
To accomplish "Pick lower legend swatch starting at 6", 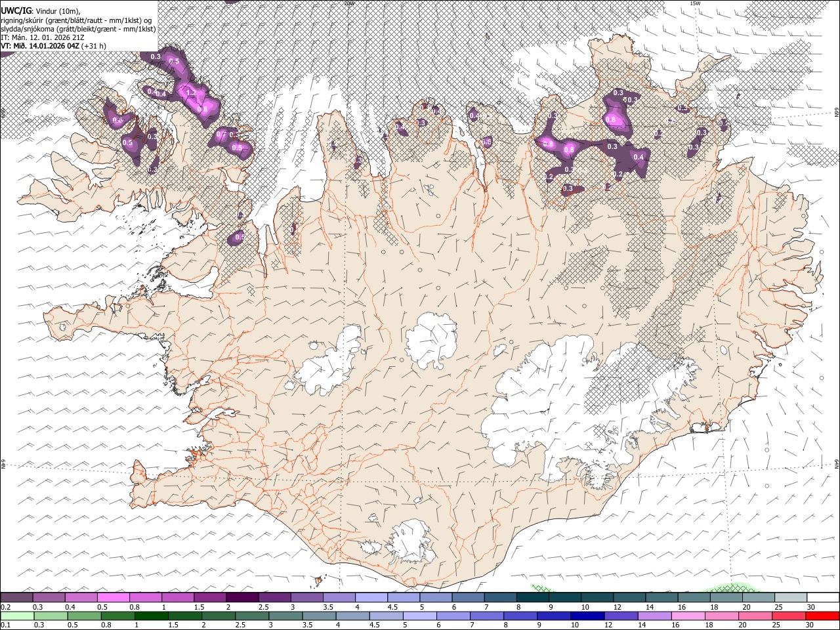I will click(x=452, y=616).
